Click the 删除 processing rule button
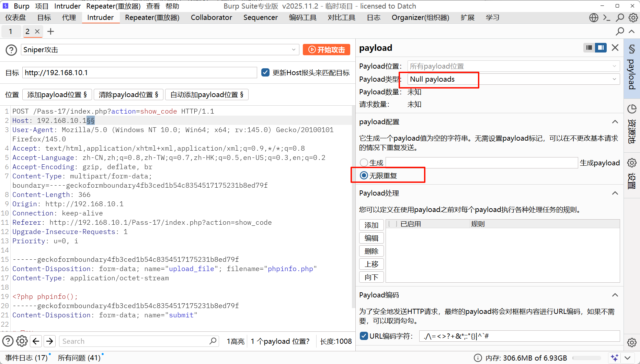The width and height of the screenshot is (640, 364). click(372, 251)
